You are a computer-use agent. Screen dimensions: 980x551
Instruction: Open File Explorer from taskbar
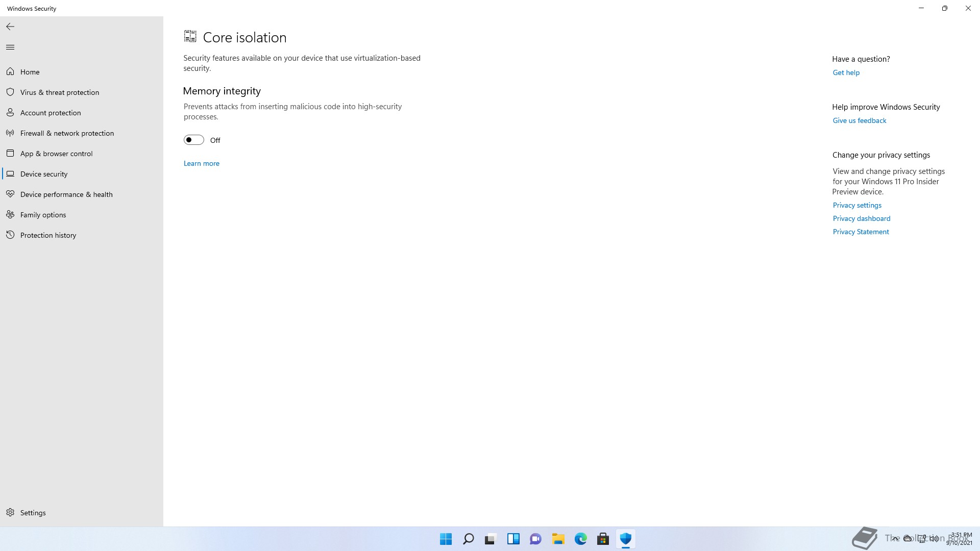tap(558, 539)
